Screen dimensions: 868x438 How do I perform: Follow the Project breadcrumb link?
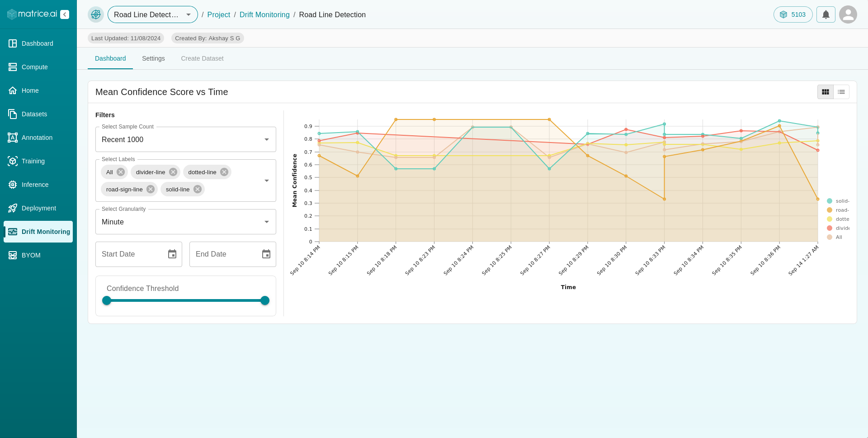point(219,14)
